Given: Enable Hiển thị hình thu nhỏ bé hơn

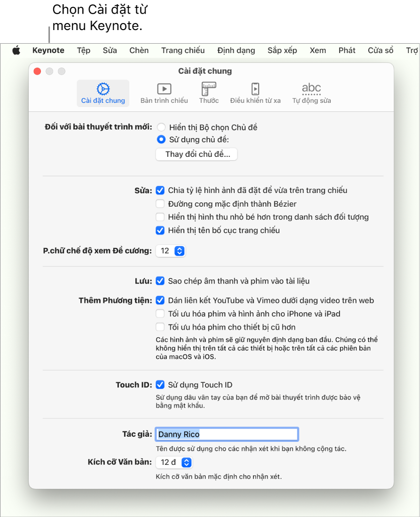Looking at the screenshot, I should point(160,217).
